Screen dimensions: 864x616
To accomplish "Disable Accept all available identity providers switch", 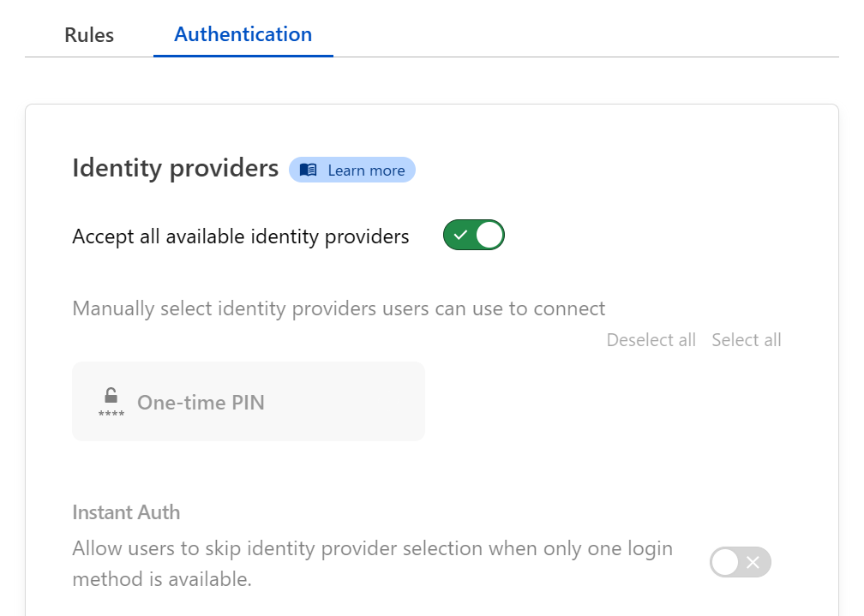I will pyautogui.click(x=473, y=236).
